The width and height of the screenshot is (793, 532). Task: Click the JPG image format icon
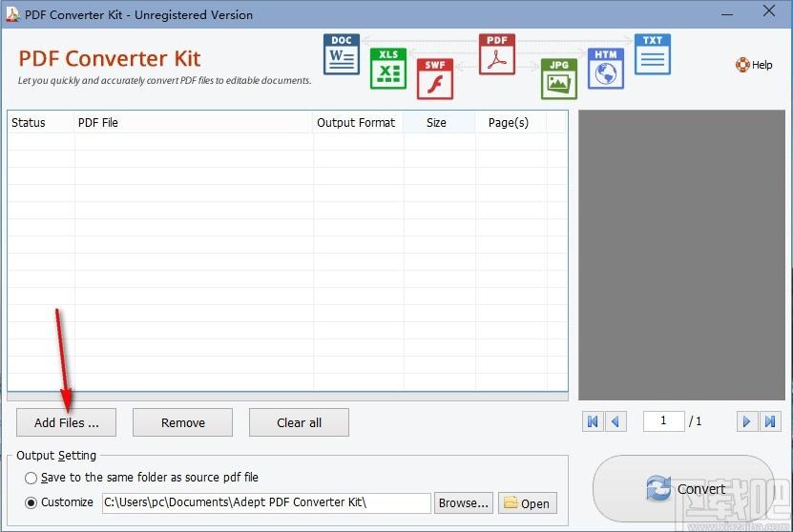click(x=559, y=79)
